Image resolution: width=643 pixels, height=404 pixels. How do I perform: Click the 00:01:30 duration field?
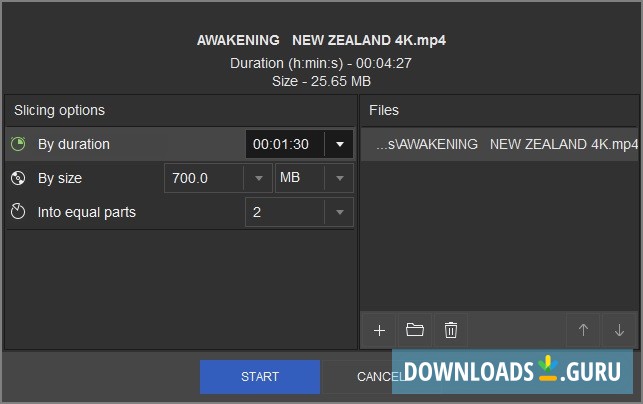point(284,145)
